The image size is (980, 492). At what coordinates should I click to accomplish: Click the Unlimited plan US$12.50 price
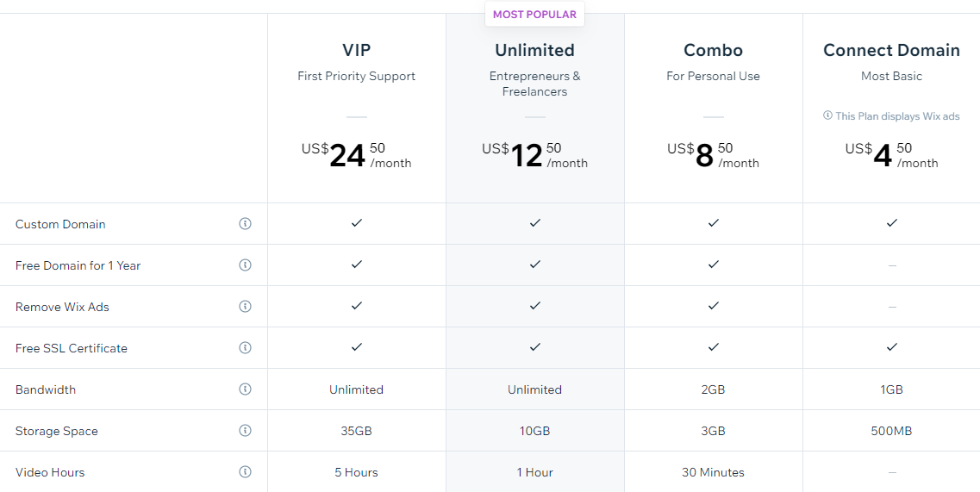[535, 155]
